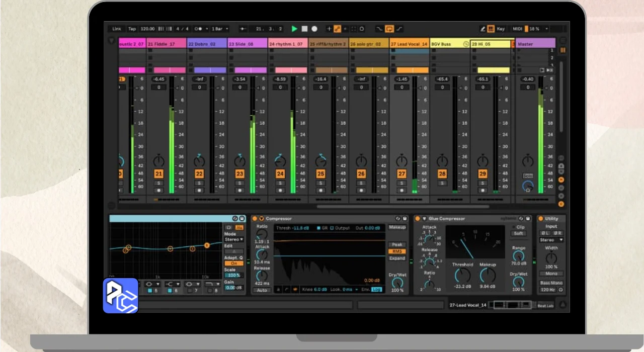This screenshot has height=352, width=644.
Task: Select the Master track header
Action: (x=535, y=44)
